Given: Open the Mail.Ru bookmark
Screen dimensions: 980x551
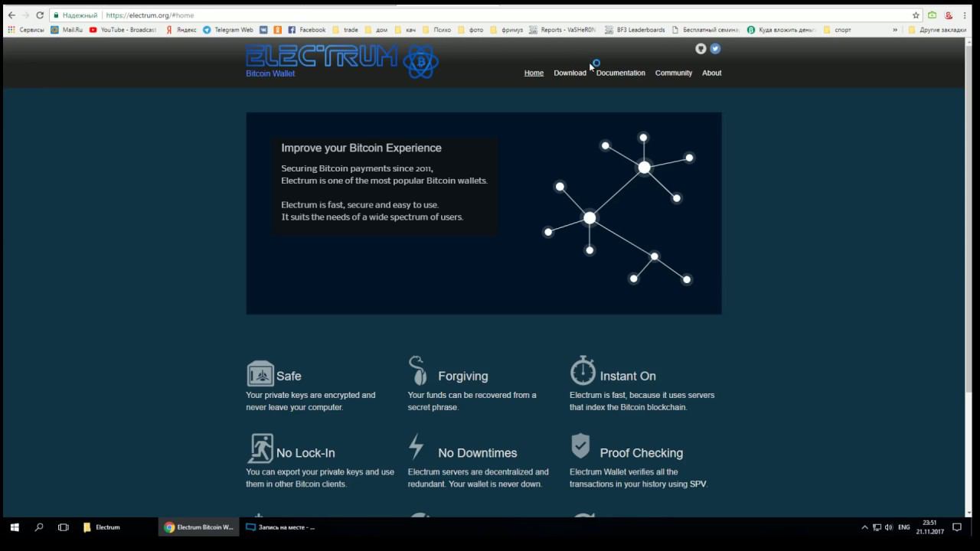Looking at the screenshot, I should [x=67, y=30].
